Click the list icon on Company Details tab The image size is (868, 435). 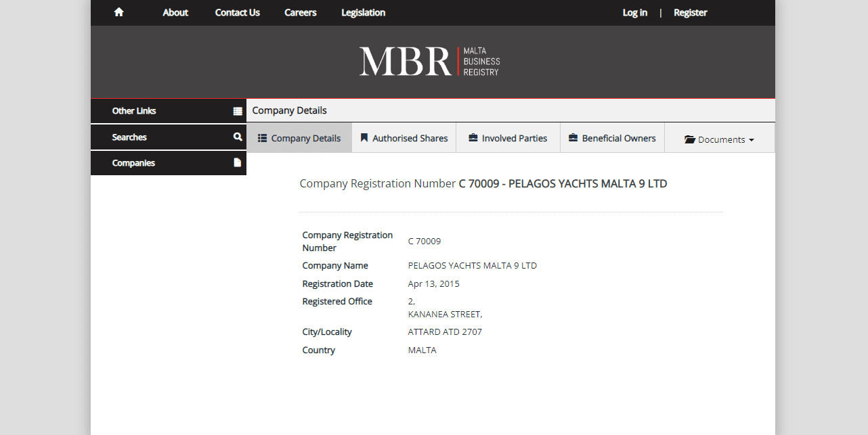click(263, 138)
